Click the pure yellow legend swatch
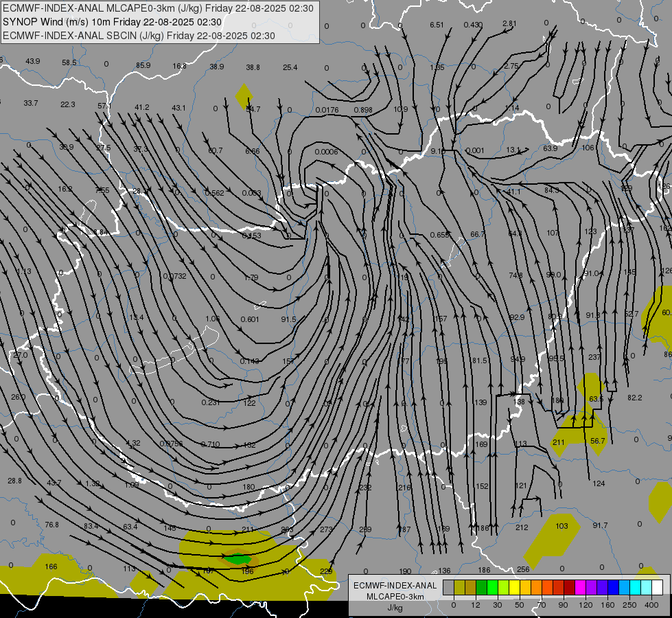This screenshot has width=672, height=618. 514,588
